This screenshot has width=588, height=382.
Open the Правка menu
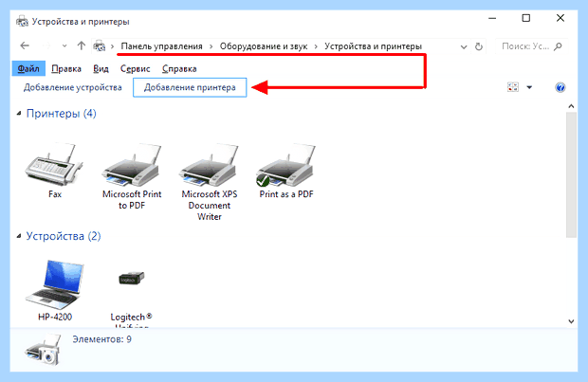point(66,68)
